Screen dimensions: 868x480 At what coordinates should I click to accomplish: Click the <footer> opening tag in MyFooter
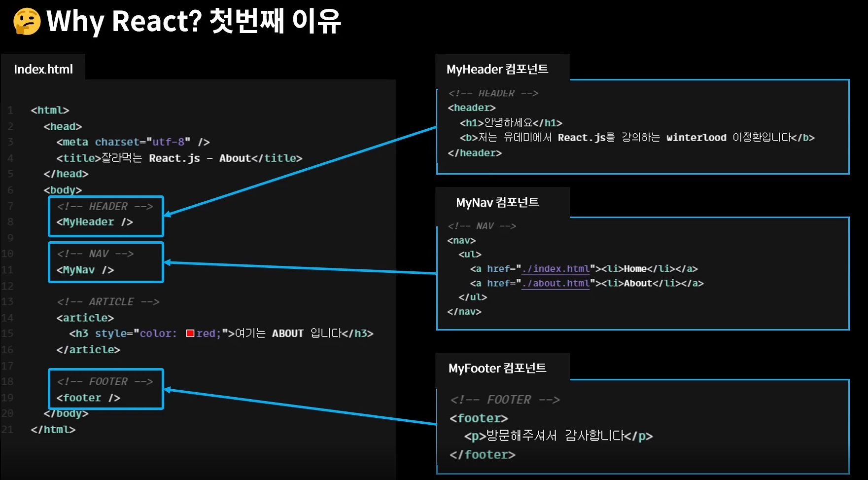coord(479,418)
